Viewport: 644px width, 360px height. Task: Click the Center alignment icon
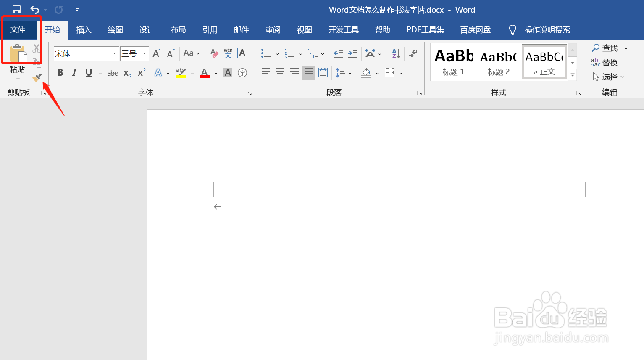pos(280,73)
